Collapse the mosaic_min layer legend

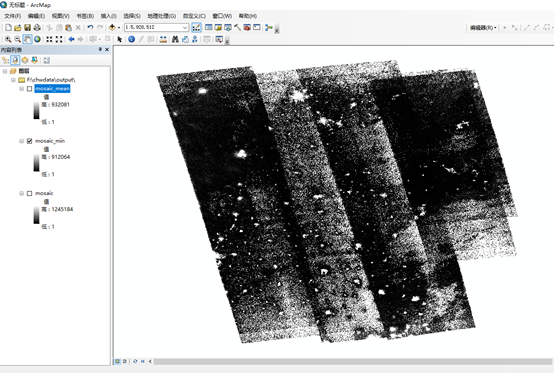pos(22,141)
